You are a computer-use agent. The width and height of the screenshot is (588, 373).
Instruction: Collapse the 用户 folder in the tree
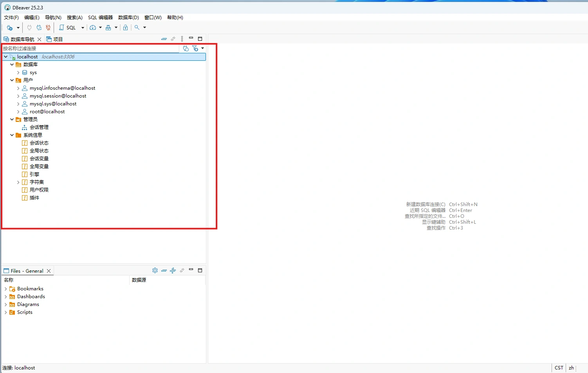click(12, 80)
